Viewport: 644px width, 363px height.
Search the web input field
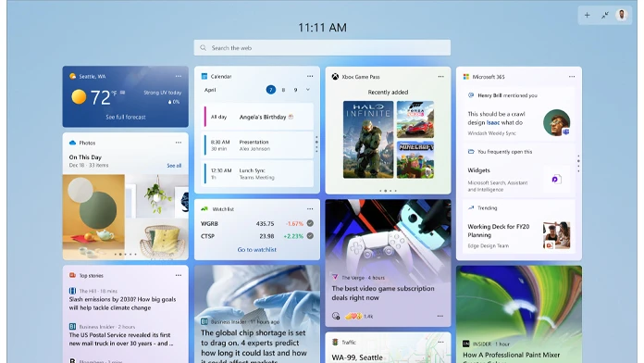pyautogui.click(x=322, y=47)
